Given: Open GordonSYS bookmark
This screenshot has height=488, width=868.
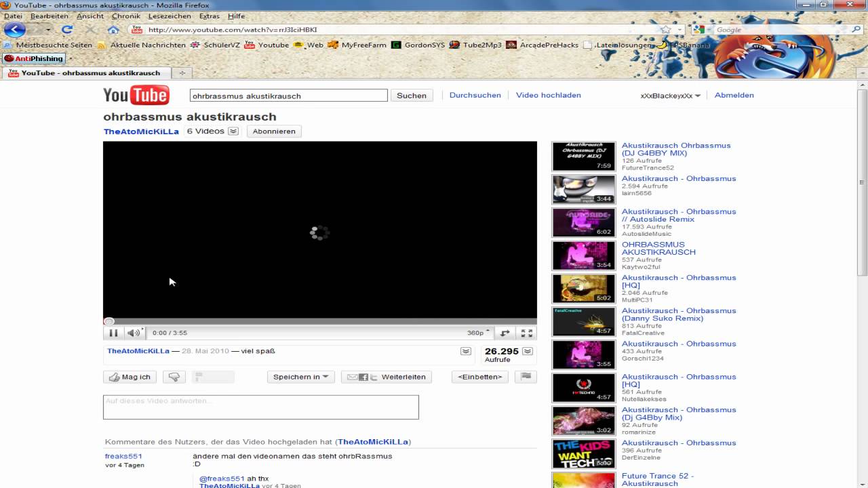Looking at the screenshot, I should click(418, 45).
